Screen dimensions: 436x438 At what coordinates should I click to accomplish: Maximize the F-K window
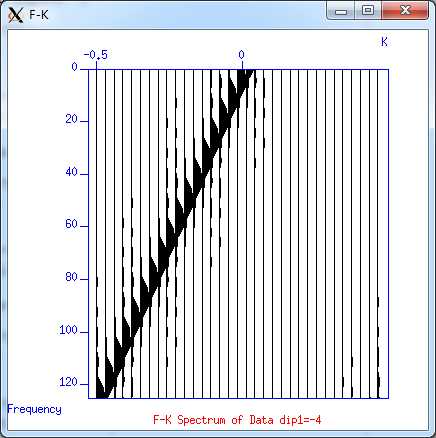[x=368, y=11]
